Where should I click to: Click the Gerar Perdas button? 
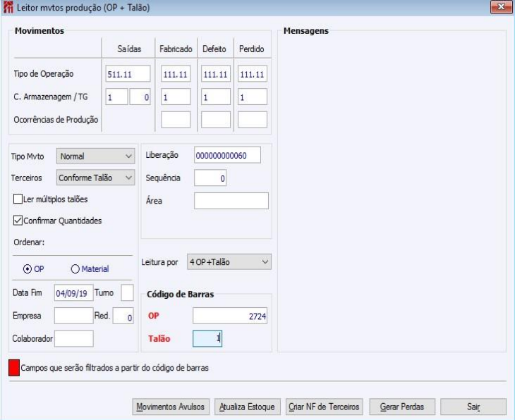tap(402, 407)
